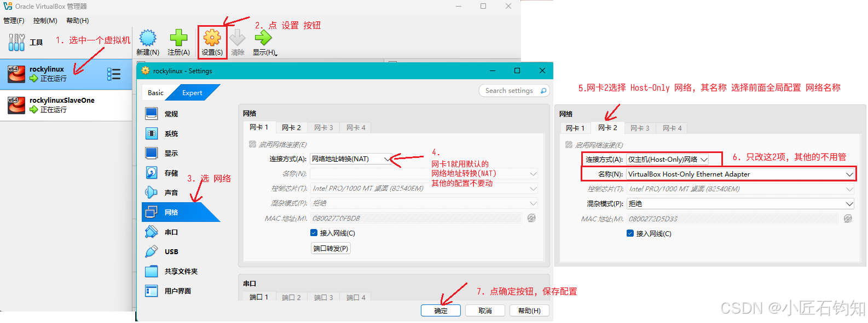
Task: Click MAC address field 080027D5D33 adapter 2
Action: 732,219
